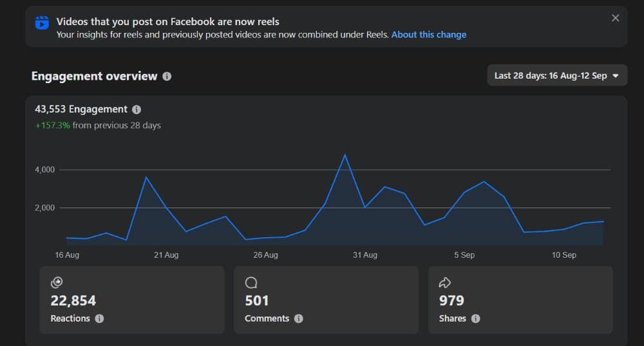The image size is (644, 346).
Task: Dismiss the reels notification banner
Action: tap(615, 18)
